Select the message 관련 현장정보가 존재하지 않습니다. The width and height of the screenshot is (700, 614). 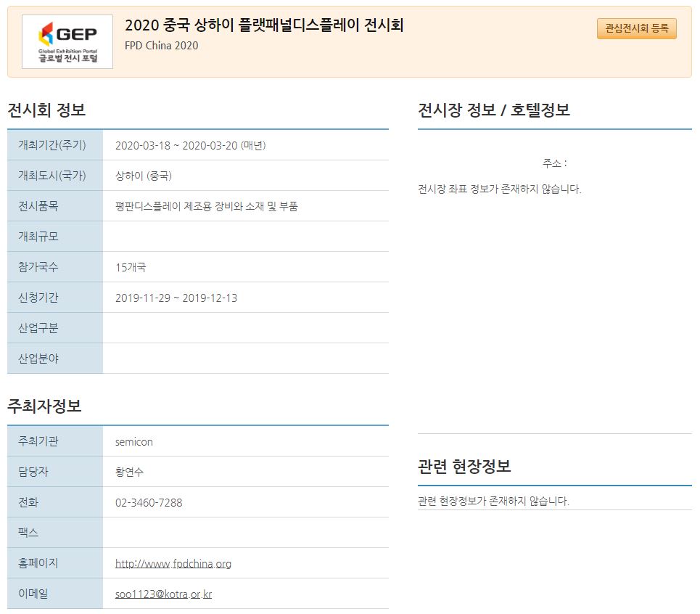[493, 501]
